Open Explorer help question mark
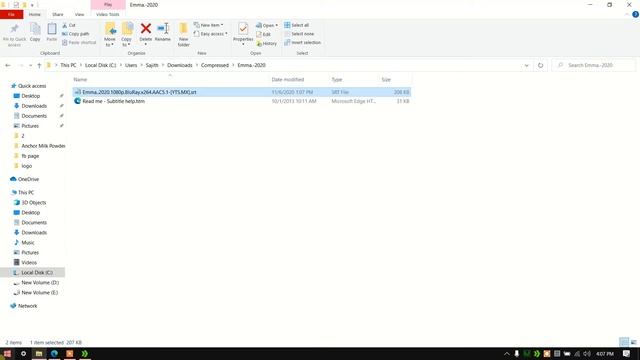The image size is (640, 360). pos(635,14)
